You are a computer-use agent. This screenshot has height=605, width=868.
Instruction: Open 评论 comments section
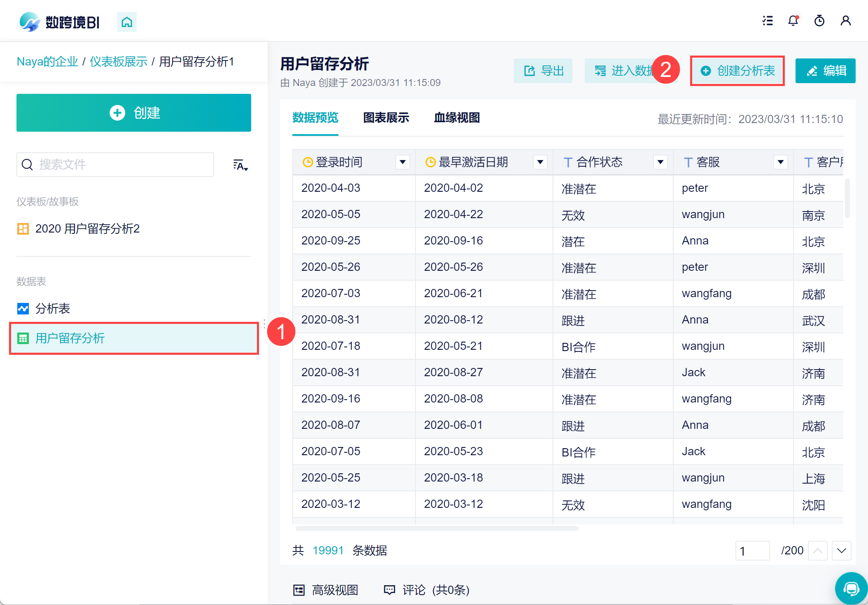pyautogui.click(x=427, y=590)
